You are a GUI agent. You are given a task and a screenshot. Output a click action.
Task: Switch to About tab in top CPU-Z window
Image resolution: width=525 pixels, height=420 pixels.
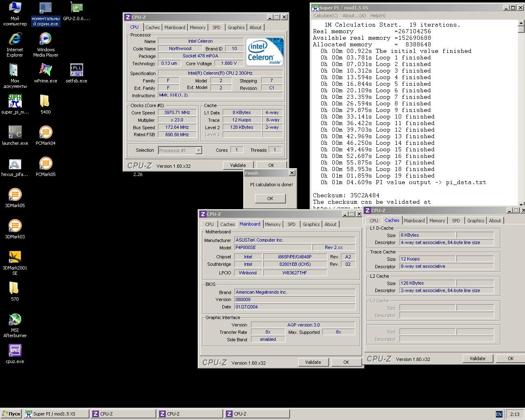tap(256, 27)
